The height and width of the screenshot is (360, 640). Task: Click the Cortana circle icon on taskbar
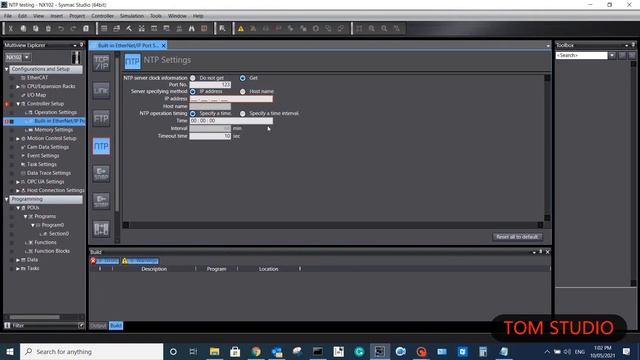pyautogui.click(x=173, y=351)
